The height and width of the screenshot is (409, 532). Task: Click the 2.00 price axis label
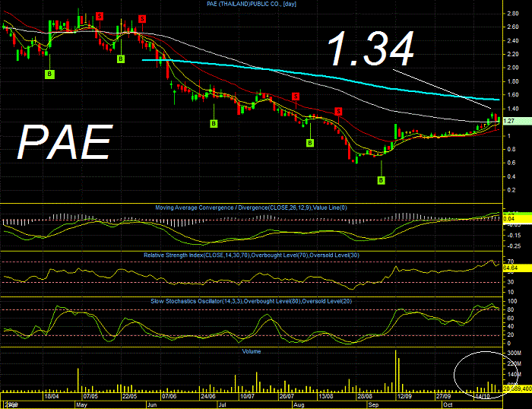513,68
